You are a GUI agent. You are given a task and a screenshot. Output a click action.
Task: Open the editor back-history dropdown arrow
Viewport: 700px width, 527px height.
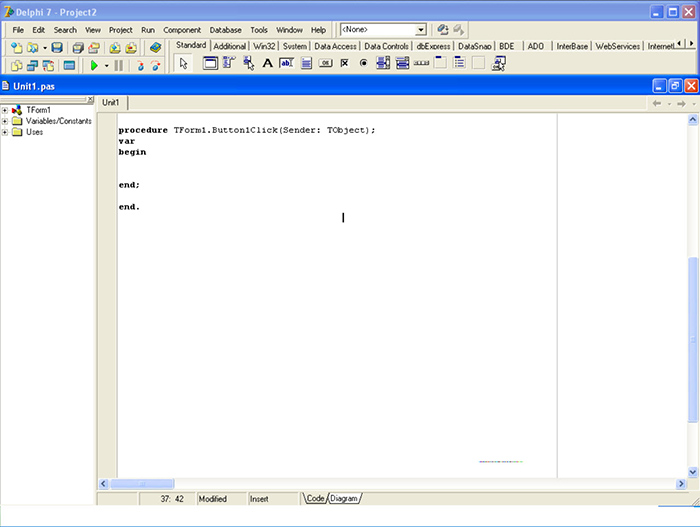tap(669, 104)
